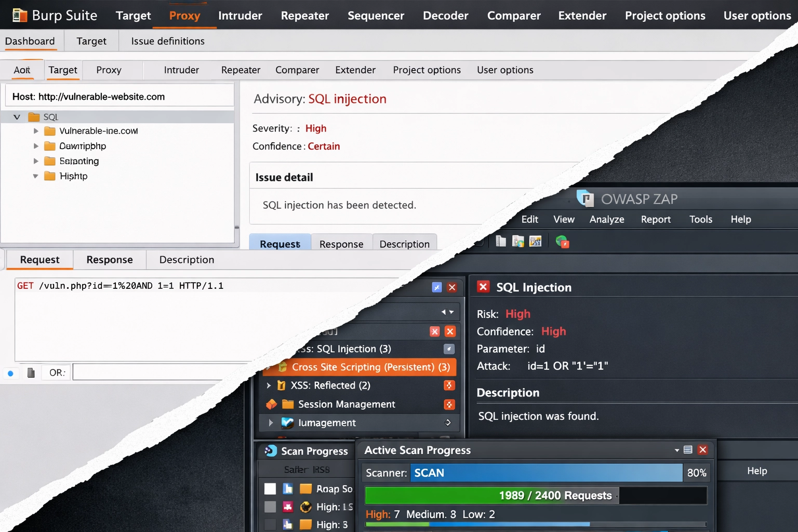798x532 pixels.
Task: Collapse the Hishtp tree folder
Action: (35, 176)
